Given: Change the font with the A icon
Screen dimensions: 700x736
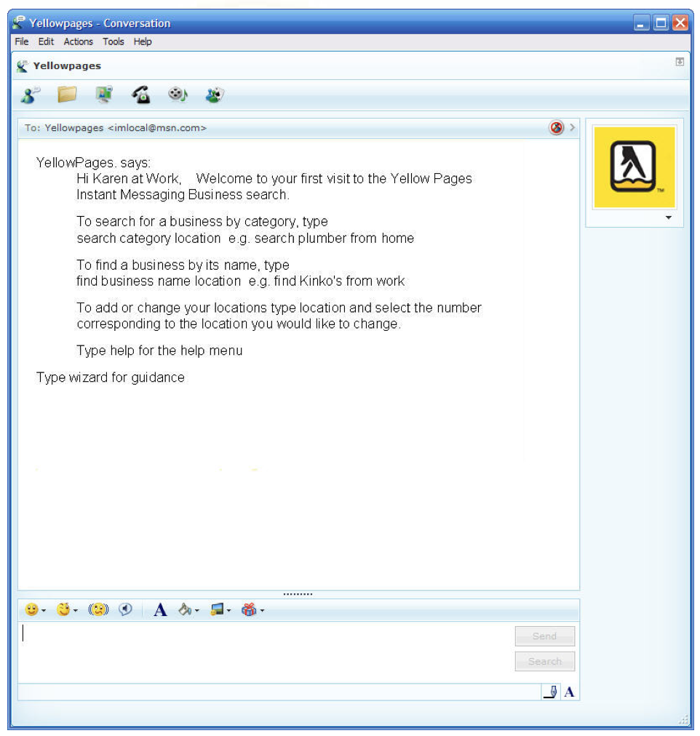Looking at the screenshot, I should pyautogui.click(x=160, y=609).
